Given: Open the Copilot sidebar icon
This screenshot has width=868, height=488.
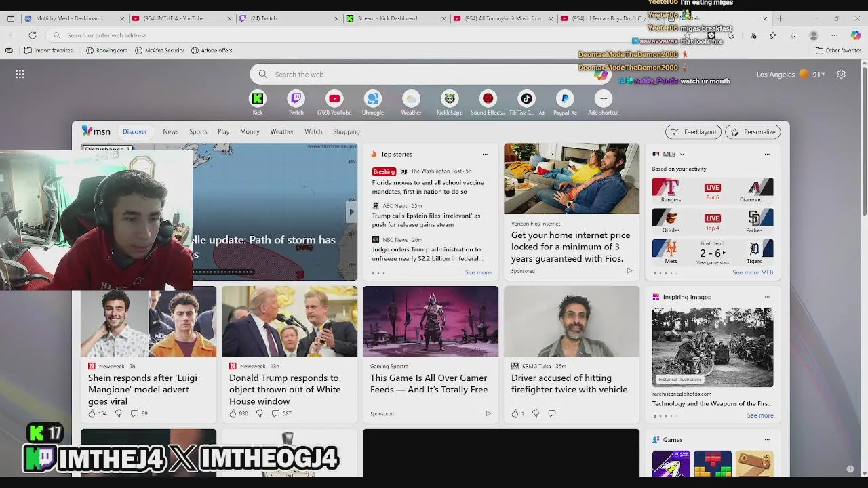Looking at the screenshot, I should 855,35.
